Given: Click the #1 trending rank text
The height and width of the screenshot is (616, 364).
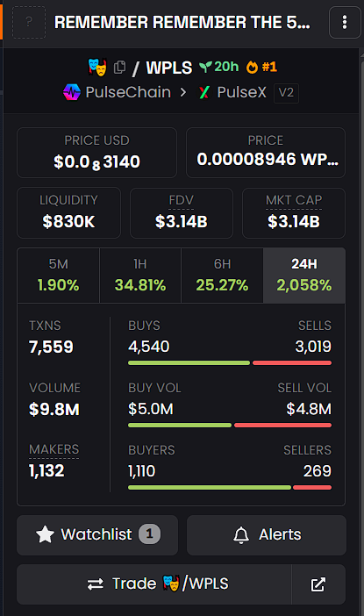Looking at the screenshot, I should [x=269, y=67].
